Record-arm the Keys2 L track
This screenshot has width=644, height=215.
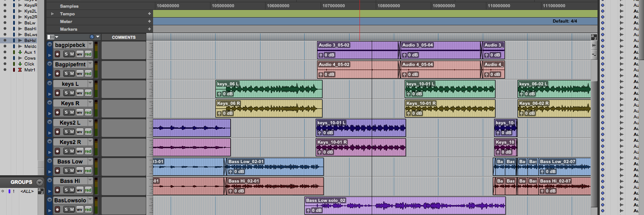(57, 132)
